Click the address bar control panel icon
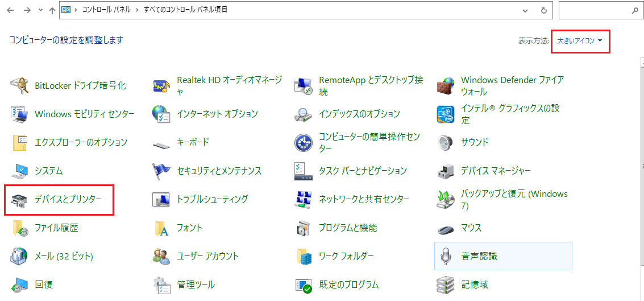The image size is (644, 301). click(66, 10)
